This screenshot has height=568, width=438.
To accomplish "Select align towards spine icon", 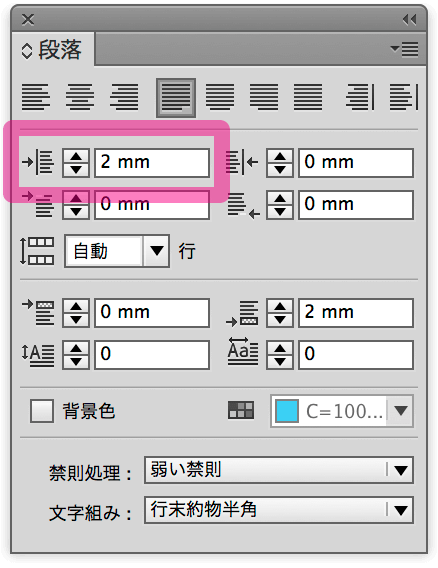I will point(360,97).
